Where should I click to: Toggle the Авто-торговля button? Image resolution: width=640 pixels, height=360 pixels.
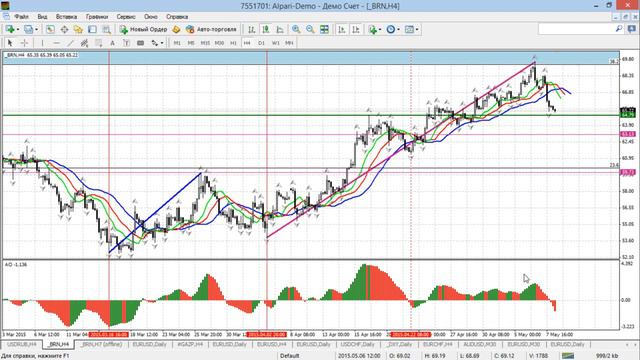coord(211,29)
